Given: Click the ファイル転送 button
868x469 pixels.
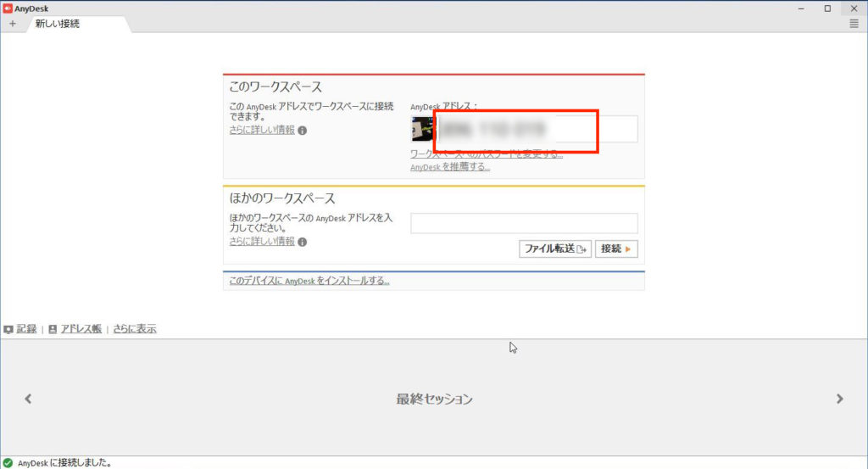Looking at the screenshot, I should [555, 248].
